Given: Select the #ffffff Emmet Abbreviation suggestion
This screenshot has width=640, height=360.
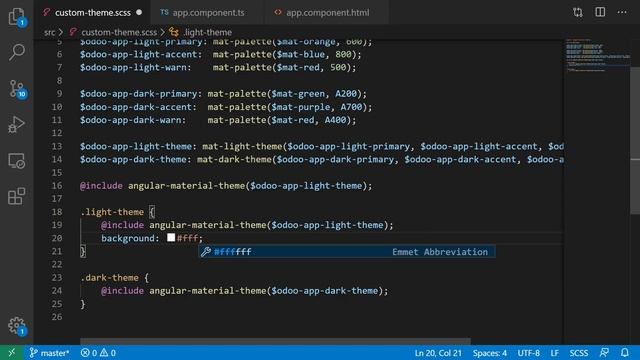Looking at the screenshot, I should click(347, 252).
